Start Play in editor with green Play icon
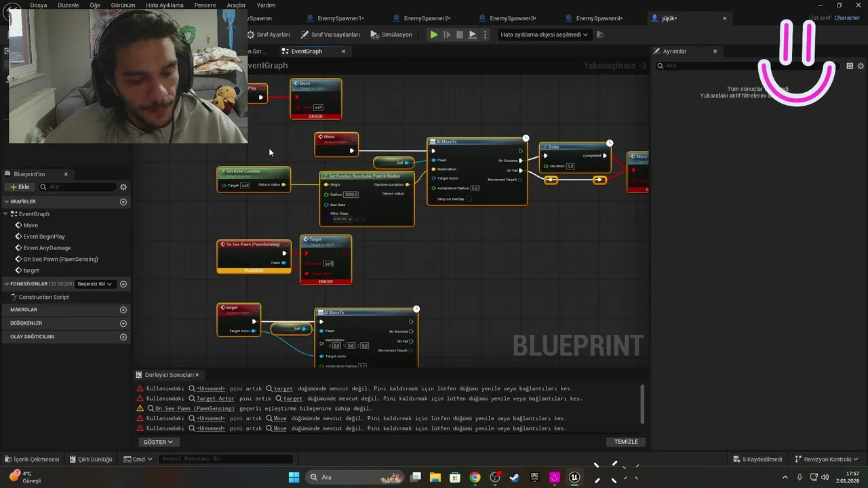 tap(434, 35)
